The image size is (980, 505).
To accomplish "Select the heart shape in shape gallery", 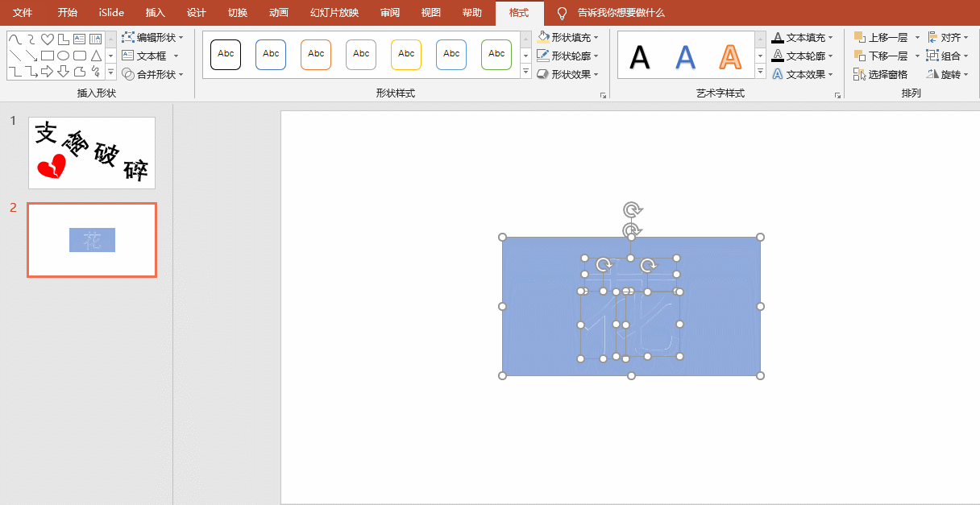I will [48, 39].
